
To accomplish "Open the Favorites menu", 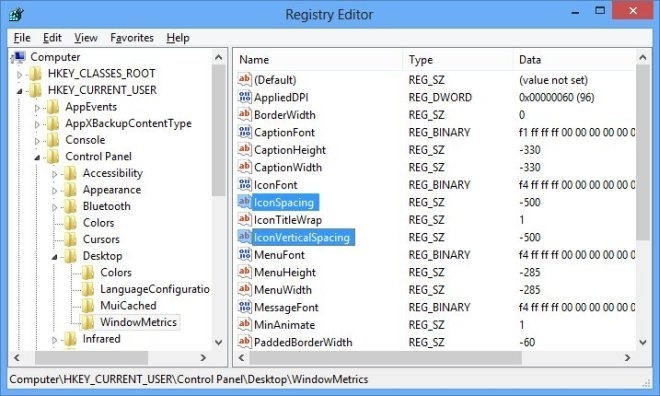I will pyautogui.click(x=132, y=38).
